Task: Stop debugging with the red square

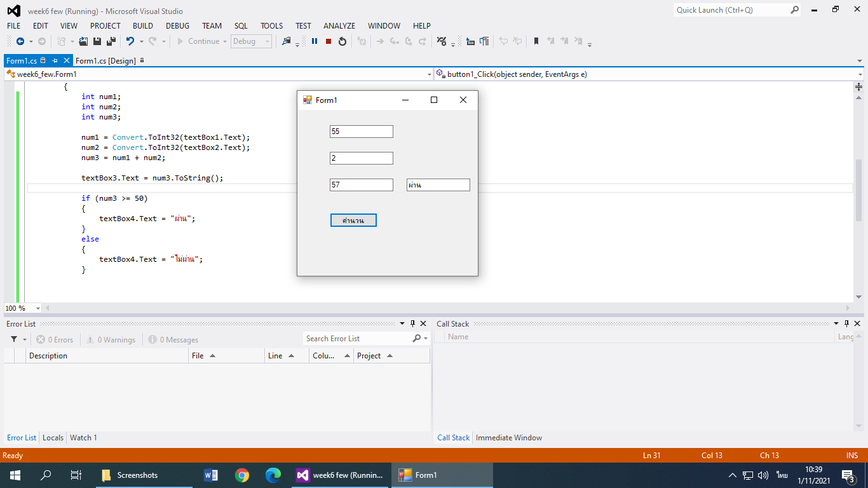Action: point(329,41)
